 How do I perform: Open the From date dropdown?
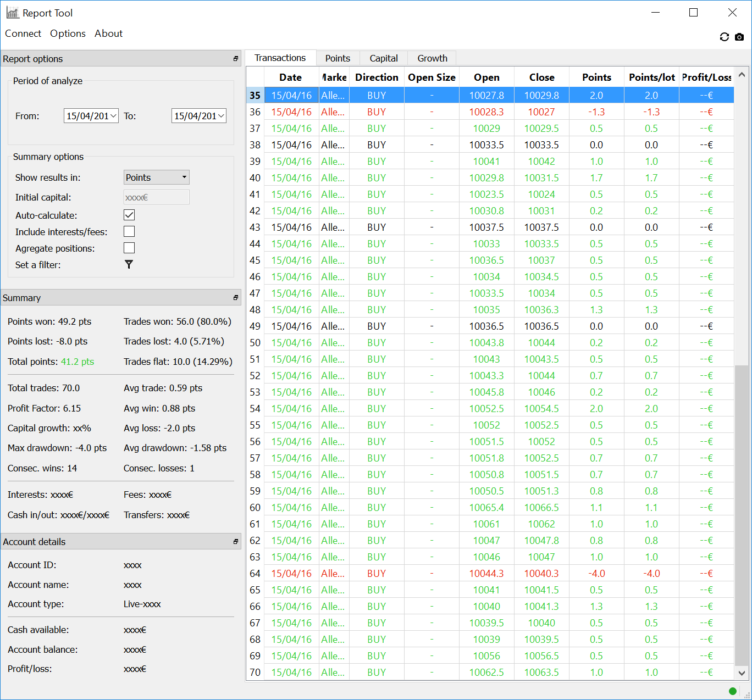point(113,116)
